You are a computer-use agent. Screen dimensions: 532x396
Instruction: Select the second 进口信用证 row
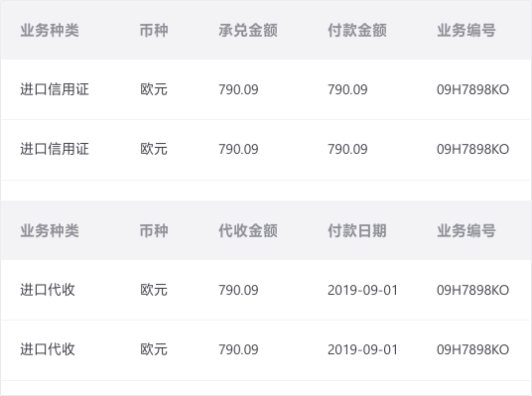point(266,149)
